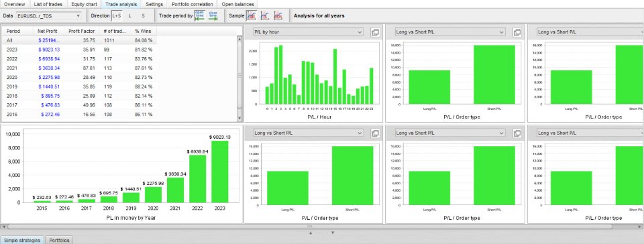This screenshot has width=644, height=244.
Task: Select the 2017 period row
Action: [80, 105]
